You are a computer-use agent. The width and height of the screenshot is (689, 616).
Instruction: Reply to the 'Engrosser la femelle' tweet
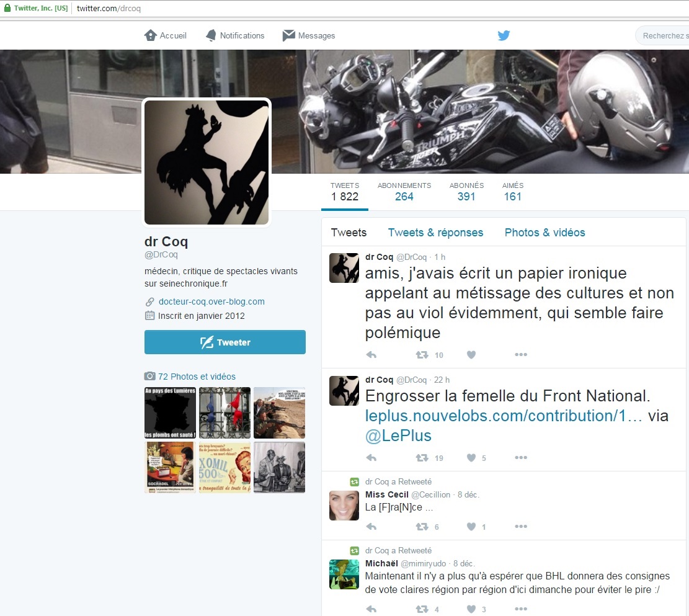371,458
